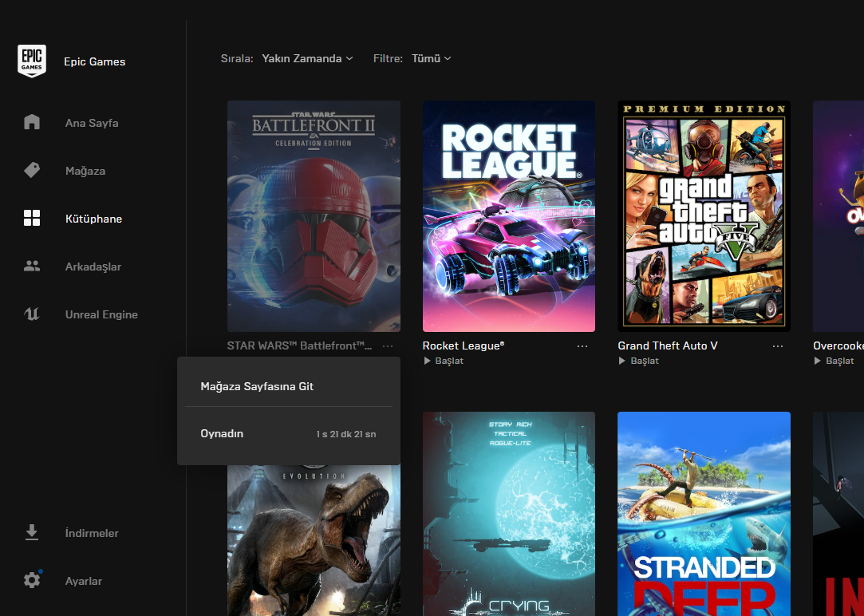This screenshot has height=616, width=864.
Task: Open Ayarlar settings label
Action: point(84,581)
